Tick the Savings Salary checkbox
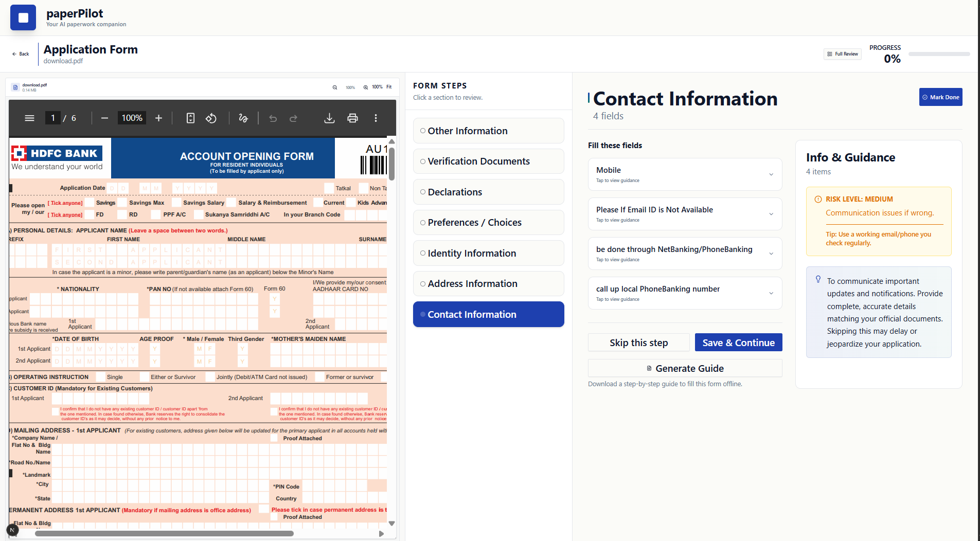Image resolution: width=980 pixels, height=541 pixels. (x=176, y=203)
